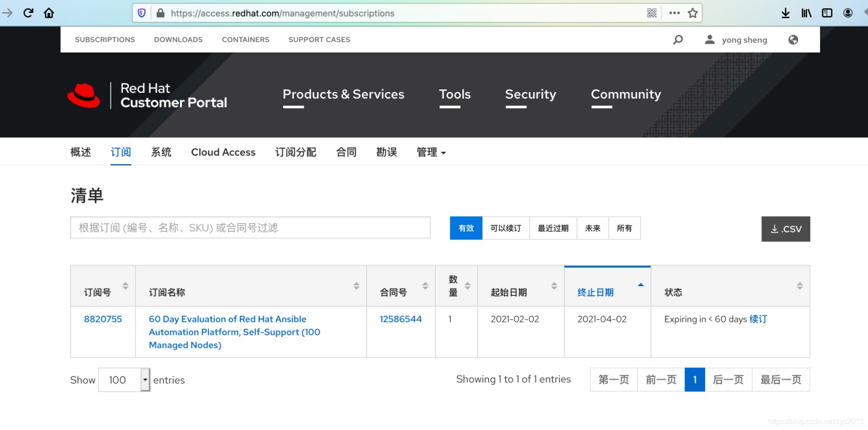Viewport: 868px width, 430px height.
Task: Open DOWNLOADS in top navigation
Action: click(178, 40)
